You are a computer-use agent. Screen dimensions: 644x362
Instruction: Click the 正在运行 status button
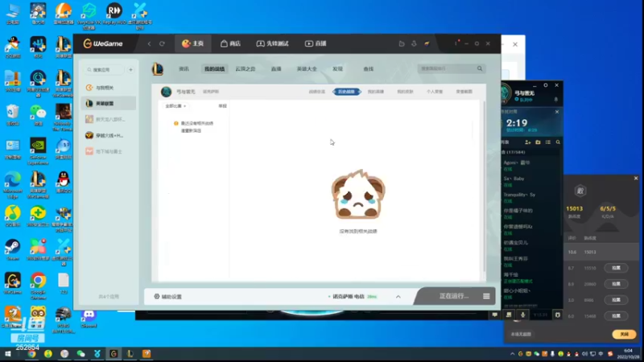[x=454, y=296]
